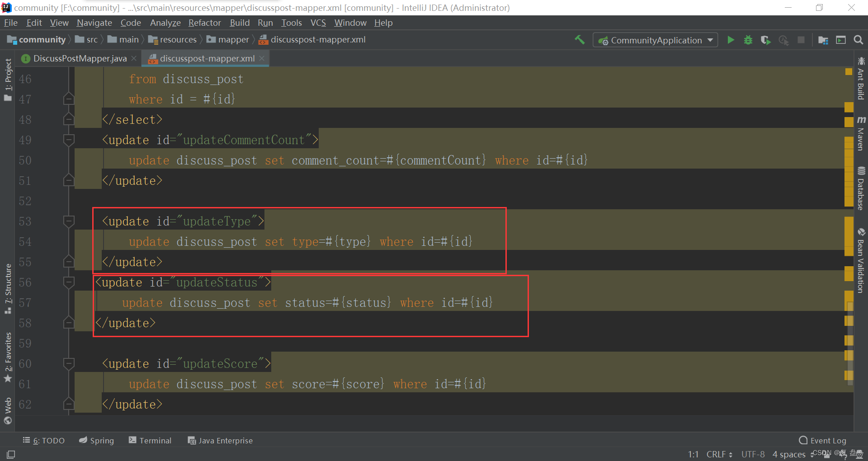Close the DiscussPostMapper.java tab

pyautogui.click(x=134, y=58)
